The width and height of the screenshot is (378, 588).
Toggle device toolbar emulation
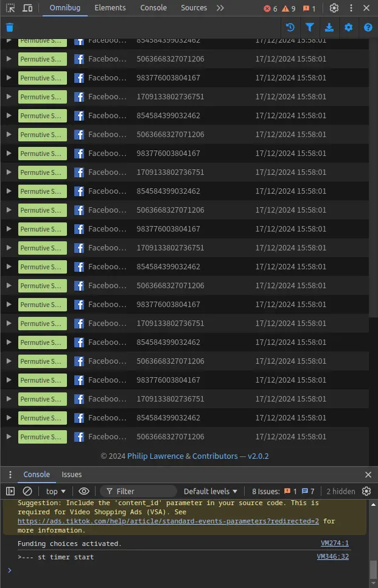(28, 8)
